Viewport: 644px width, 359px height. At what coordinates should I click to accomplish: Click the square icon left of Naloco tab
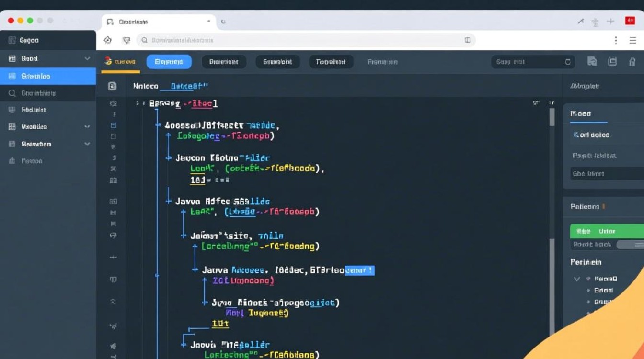[112, 86]
